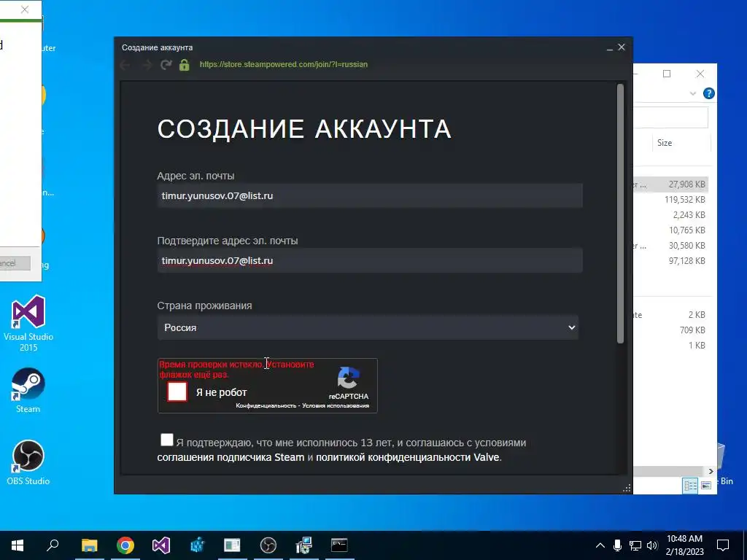Viewport: 747px width, 560px height.
Task: Click the Explorer search box
Action: pos(671,117)
